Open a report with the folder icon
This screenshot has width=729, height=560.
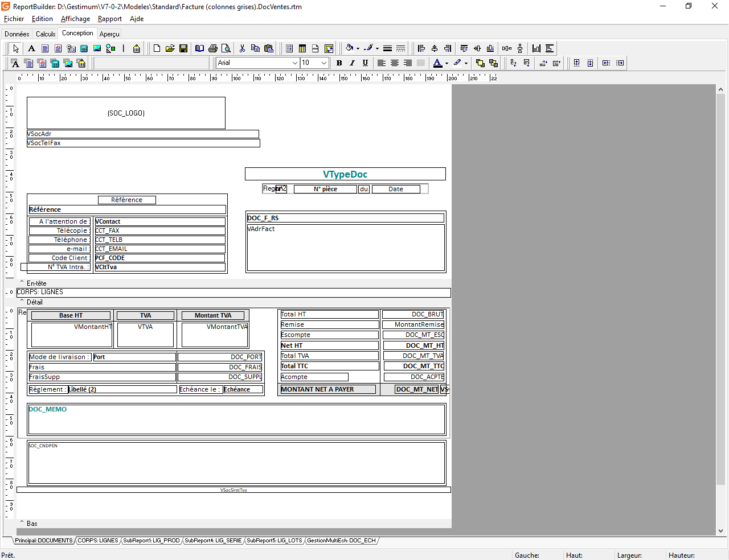coord(170,48)
